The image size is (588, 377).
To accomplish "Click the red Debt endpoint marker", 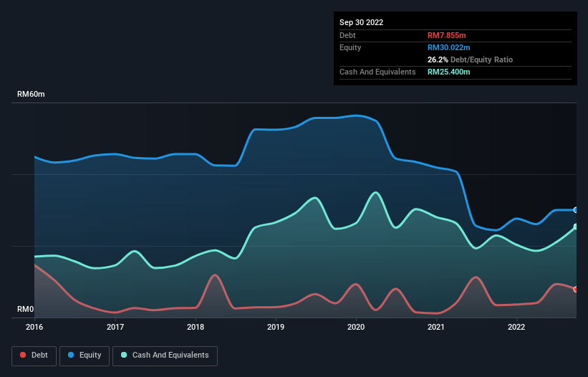I will pos(576,290).
